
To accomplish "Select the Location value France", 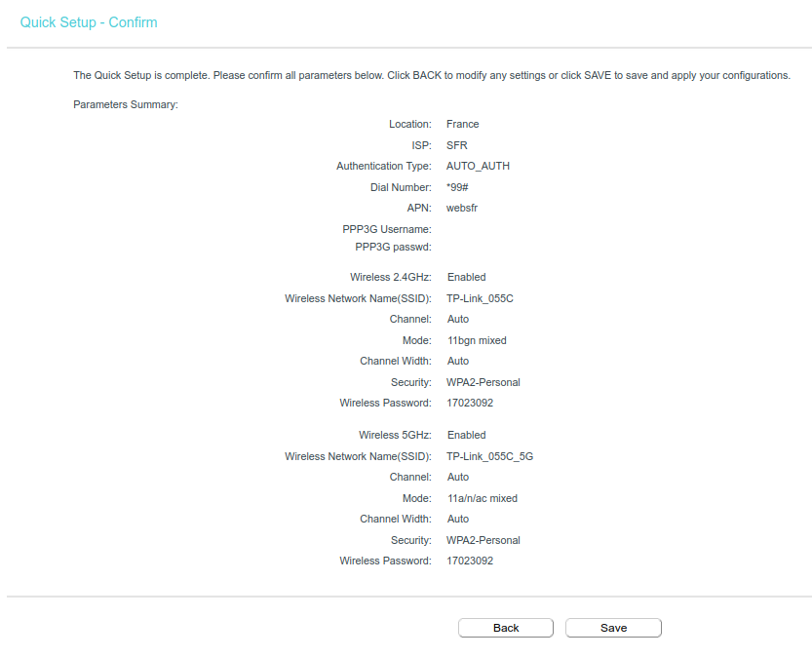I will (x=462, y=125).
